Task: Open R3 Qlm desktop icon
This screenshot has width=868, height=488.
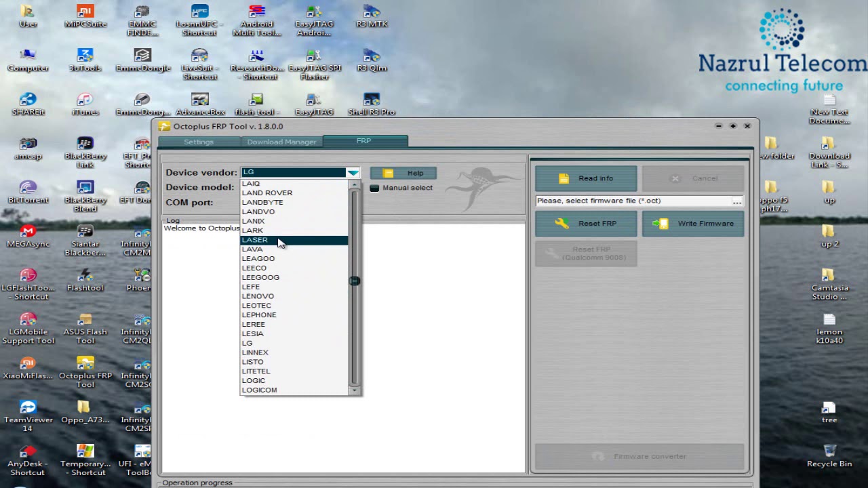Action: coord(372,60)
